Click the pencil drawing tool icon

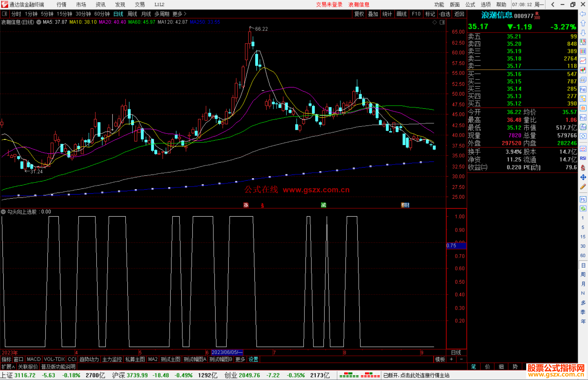pyautogui.click(x=583, y=187)
